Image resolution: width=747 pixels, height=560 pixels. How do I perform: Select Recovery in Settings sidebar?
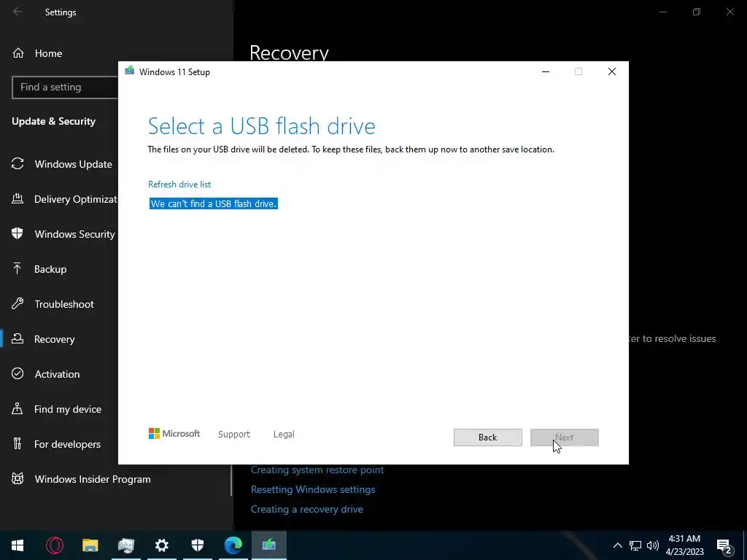coord(54,339)
